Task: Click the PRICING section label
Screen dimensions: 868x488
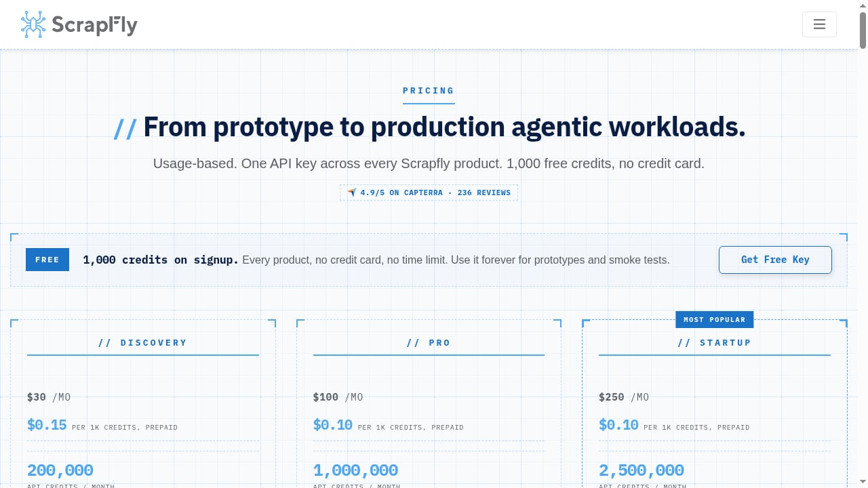Action: coord(429,91)
